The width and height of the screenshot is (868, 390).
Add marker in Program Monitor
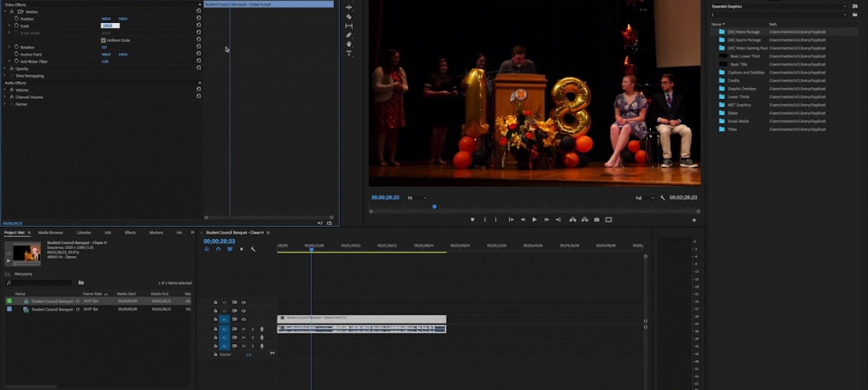(472, 220)
